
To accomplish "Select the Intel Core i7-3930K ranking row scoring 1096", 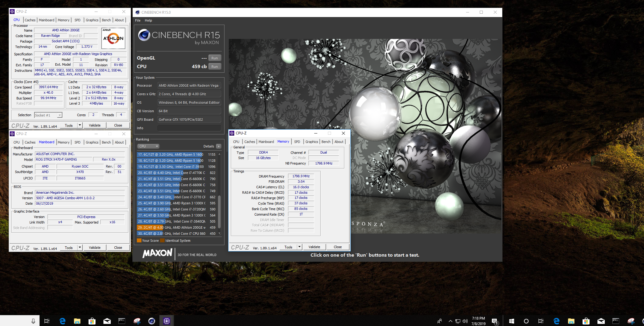I will 177,167.
